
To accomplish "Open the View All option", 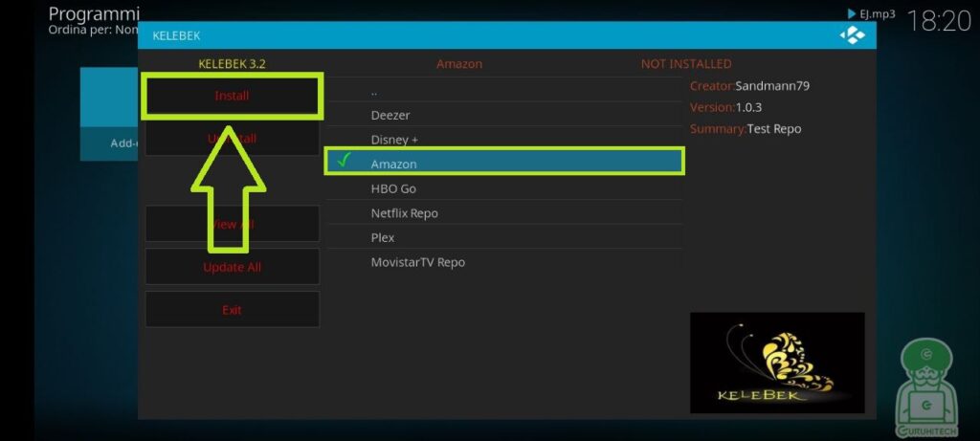I will click(232, 224).
